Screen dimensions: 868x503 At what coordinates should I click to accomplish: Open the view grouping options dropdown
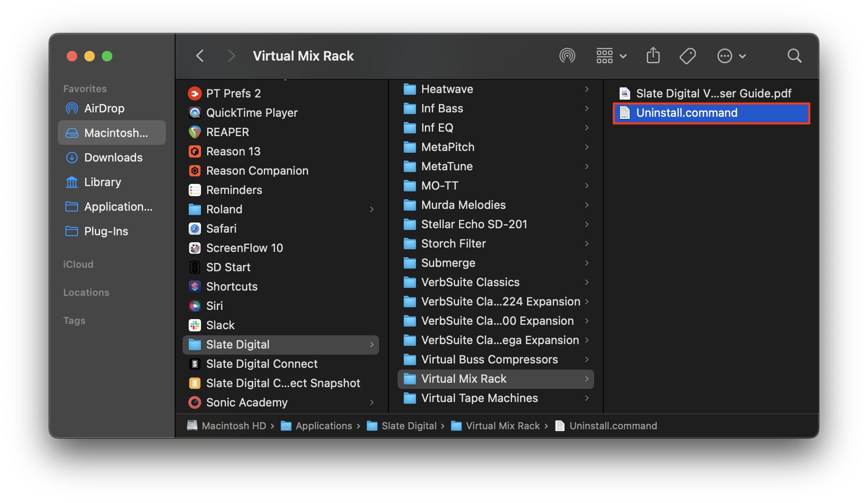click(x=611, y=56)
